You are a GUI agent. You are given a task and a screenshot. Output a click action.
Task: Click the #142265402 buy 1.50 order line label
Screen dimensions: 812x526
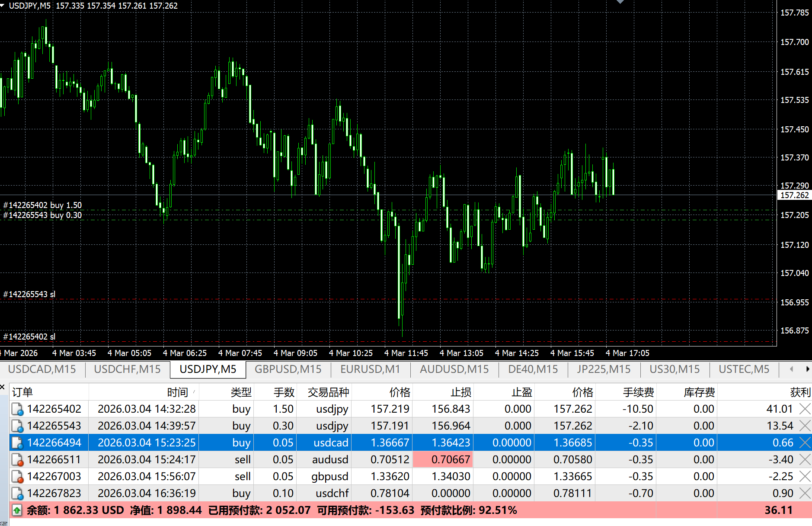[42, 205]
